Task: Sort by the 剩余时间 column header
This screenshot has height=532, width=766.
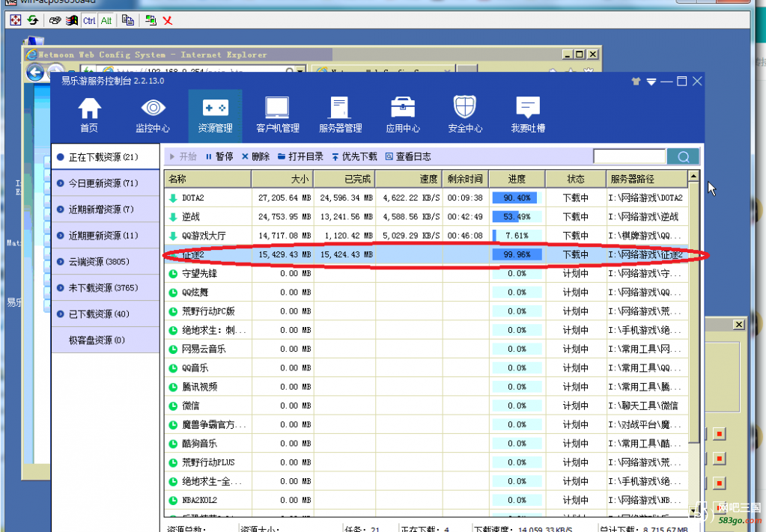Action: 466,179
